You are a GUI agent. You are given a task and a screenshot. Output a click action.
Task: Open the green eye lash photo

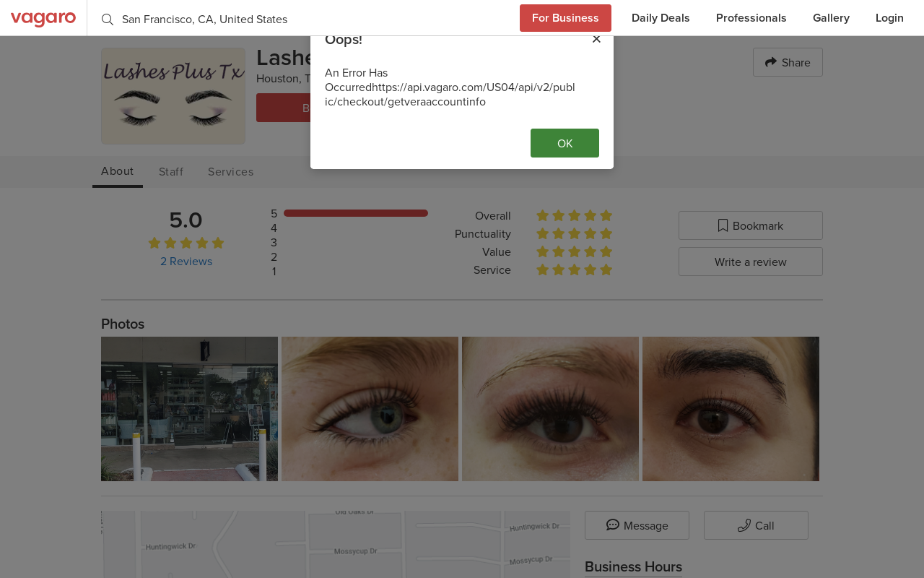370,409
